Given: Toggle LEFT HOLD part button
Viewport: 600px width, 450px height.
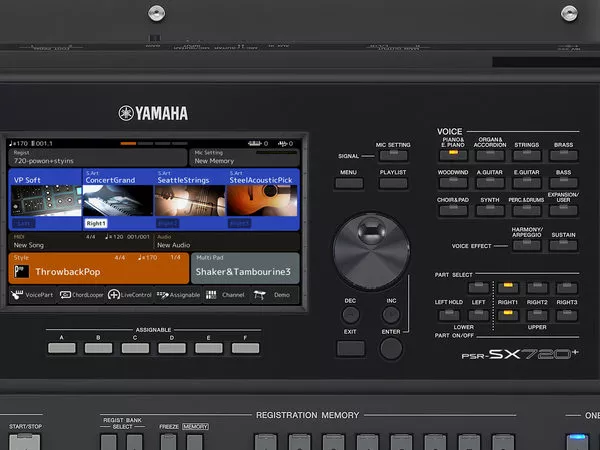Looking at the screenshot, I should (x=449, y=316).
